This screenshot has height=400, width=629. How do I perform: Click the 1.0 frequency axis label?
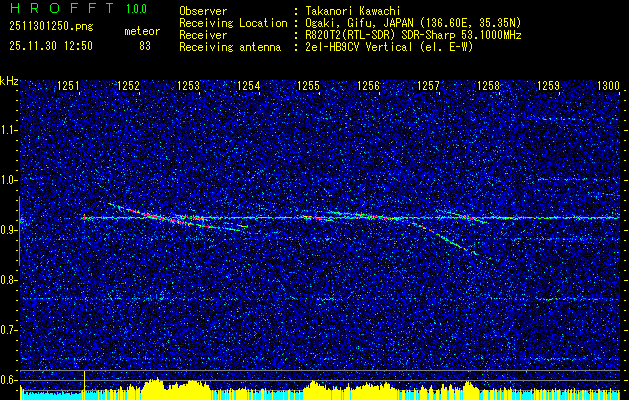[x=9, y=181]
